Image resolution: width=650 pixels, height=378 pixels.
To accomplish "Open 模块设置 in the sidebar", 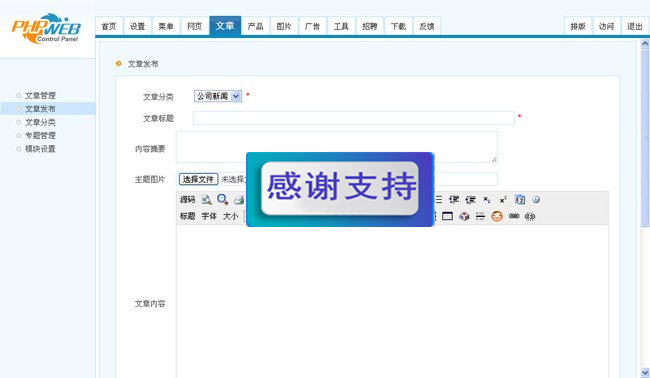I will (x=40, y=149).
